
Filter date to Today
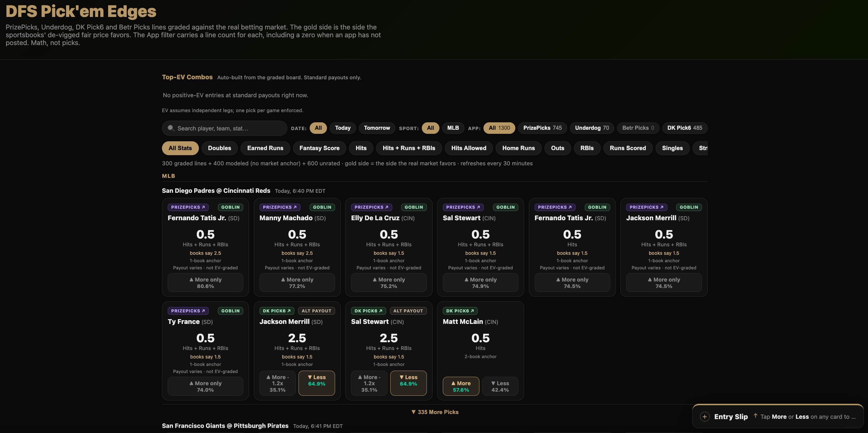(343, 128)
